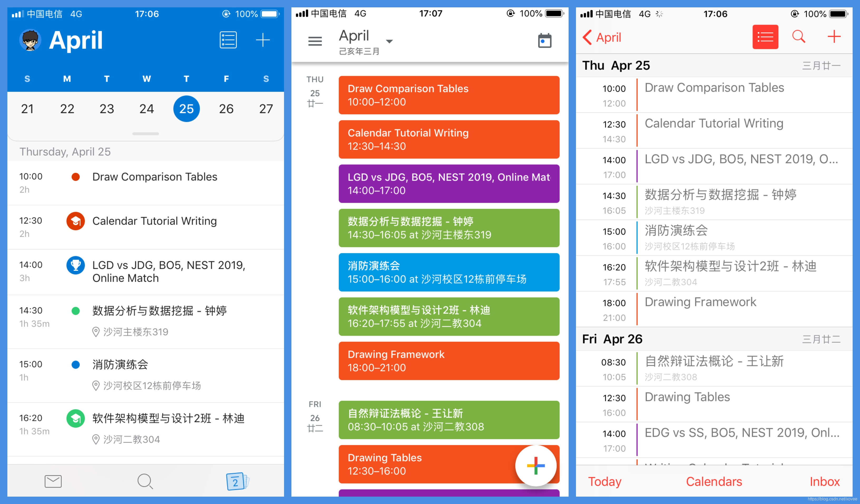
Task: Go back to April month view
Action: (602, 37)
